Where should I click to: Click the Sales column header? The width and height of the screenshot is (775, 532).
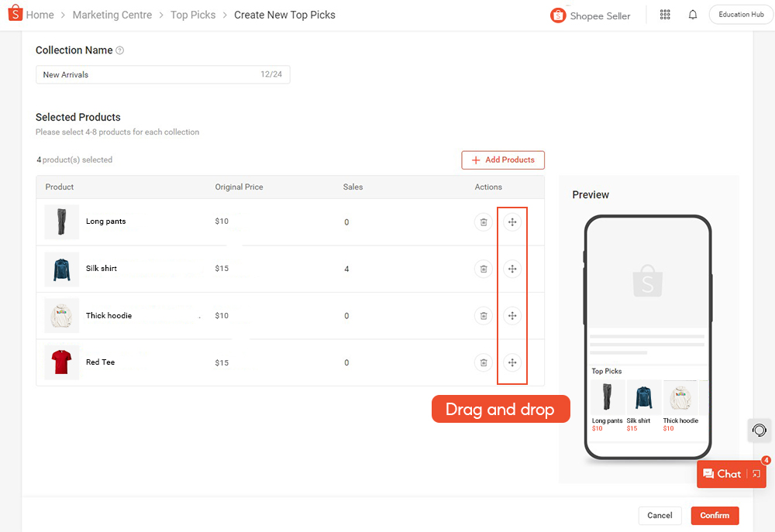click(353, 187)
